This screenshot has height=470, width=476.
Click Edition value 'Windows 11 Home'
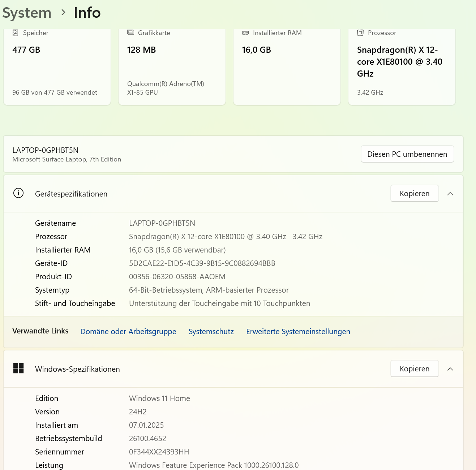159,398
